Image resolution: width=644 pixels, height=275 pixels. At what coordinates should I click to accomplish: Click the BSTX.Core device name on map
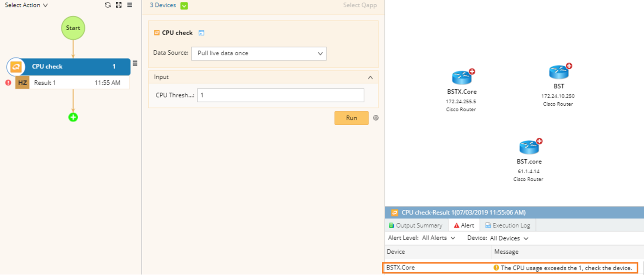[462, 92]
